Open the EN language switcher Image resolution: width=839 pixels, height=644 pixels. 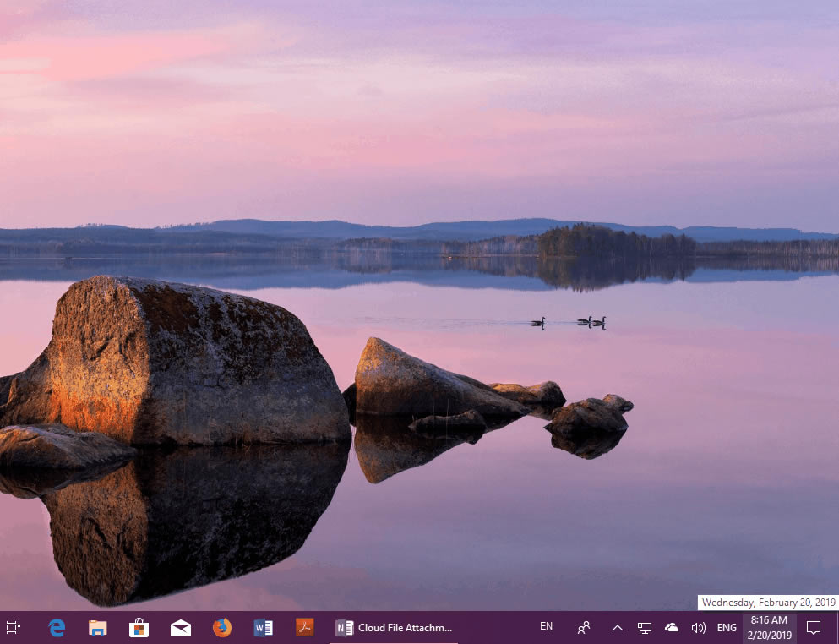point(545,628)
